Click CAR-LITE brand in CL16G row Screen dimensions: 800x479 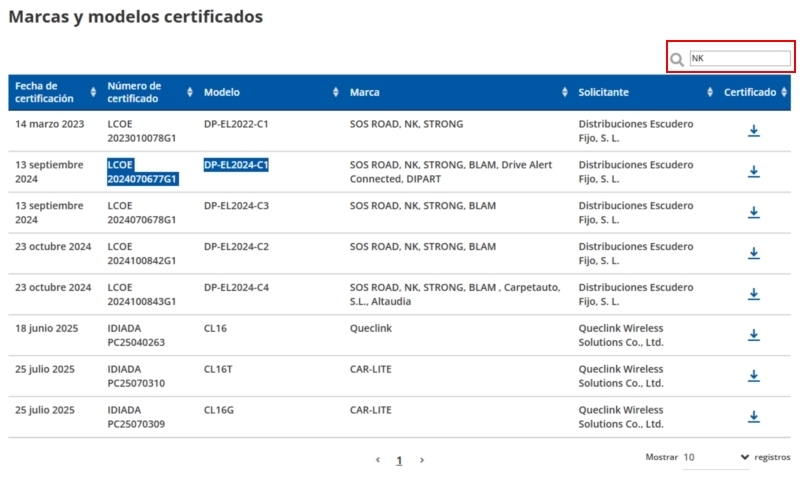point(370,410)
